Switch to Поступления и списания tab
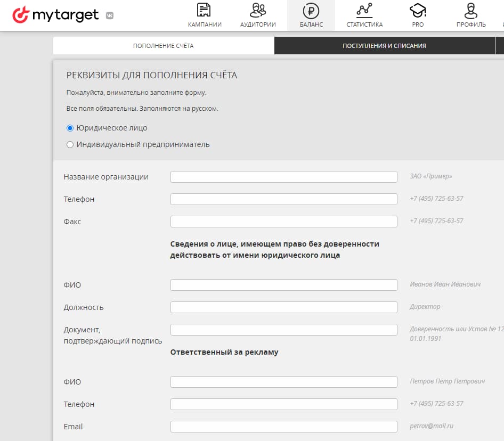This screenshot has width=504, height=441. point(384,46)
